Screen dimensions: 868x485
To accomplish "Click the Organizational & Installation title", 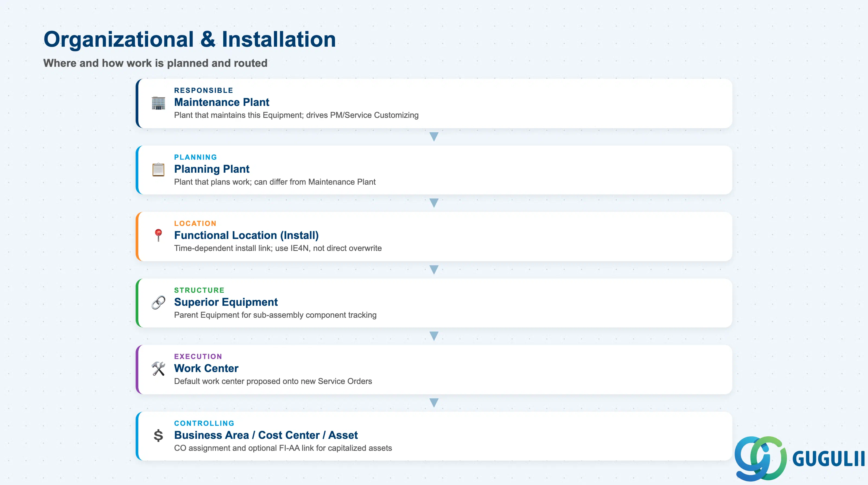I will point(190,39).
